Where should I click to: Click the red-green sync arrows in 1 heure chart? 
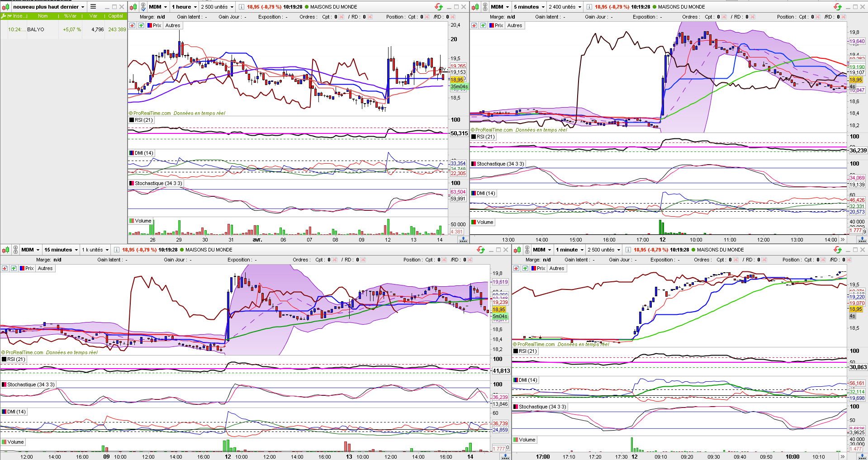[x=439, y=7]
